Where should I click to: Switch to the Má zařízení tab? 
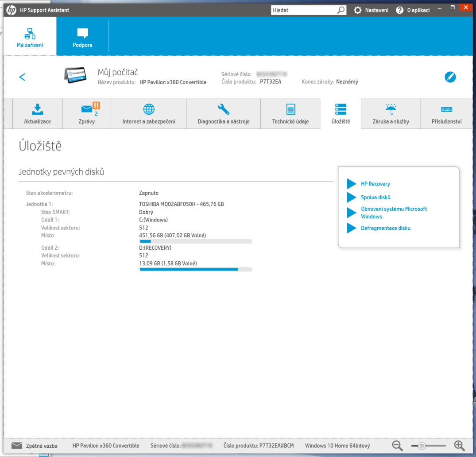[x=29, y=36]
